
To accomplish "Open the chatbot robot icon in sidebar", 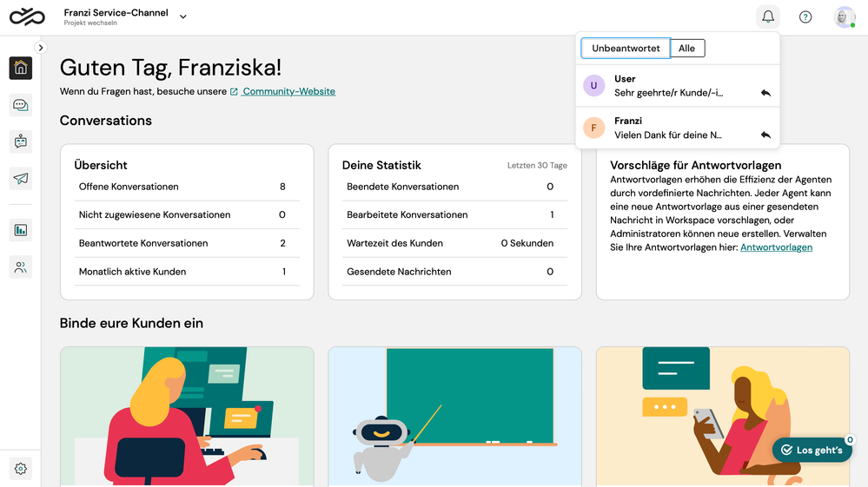I will point(21,141).
